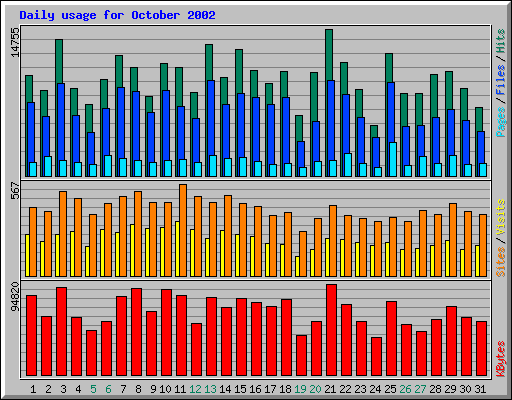Select the yellow sites bar for day 11
Viewport: 512px width, 400px height.
point(177,249)
